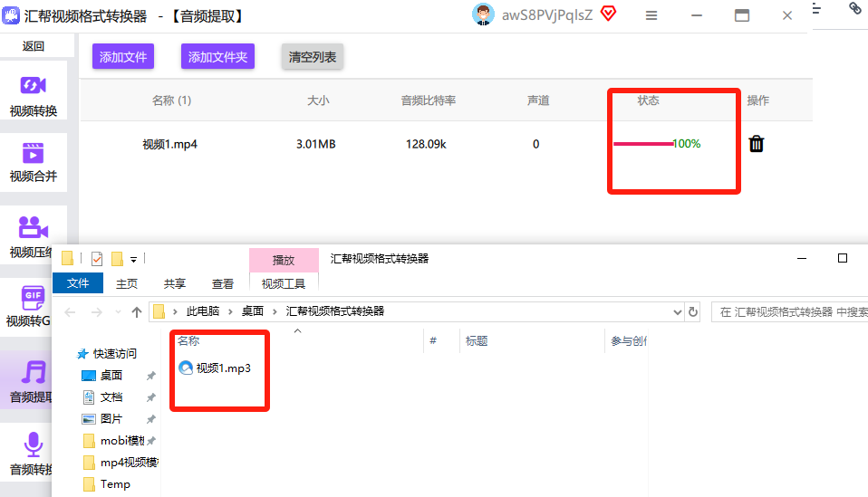The height and width of the screenshot is (497, 868).
Task: Open the mobi folder in navigation pane
Action: tap(114, 441)
